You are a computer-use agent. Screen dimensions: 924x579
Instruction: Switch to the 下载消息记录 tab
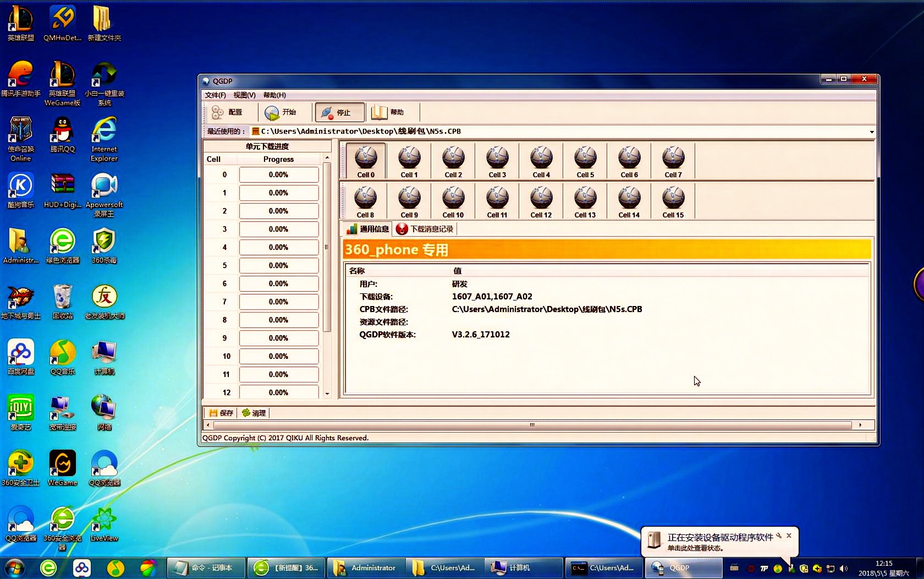pyautogui.click(x=425, y=229)
